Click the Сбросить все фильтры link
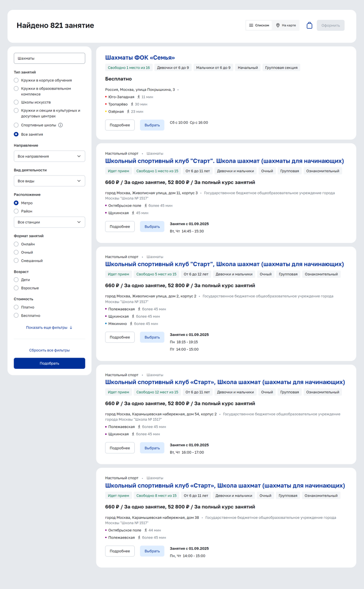The image size is (364, 589). 49,350
